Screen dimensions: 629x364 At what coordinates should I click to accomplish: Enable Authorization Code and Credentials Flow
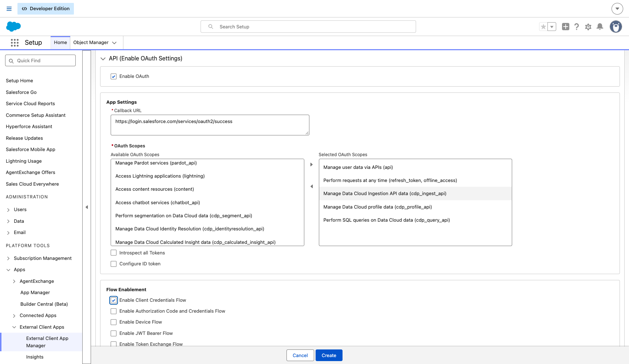pos(114,311)
